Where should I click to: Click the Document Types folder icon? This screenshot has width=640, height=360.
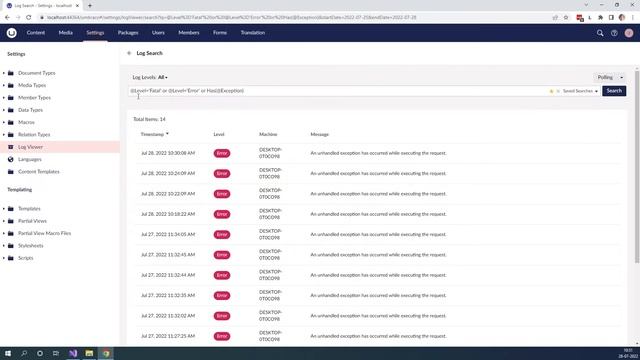coord(11,73)
